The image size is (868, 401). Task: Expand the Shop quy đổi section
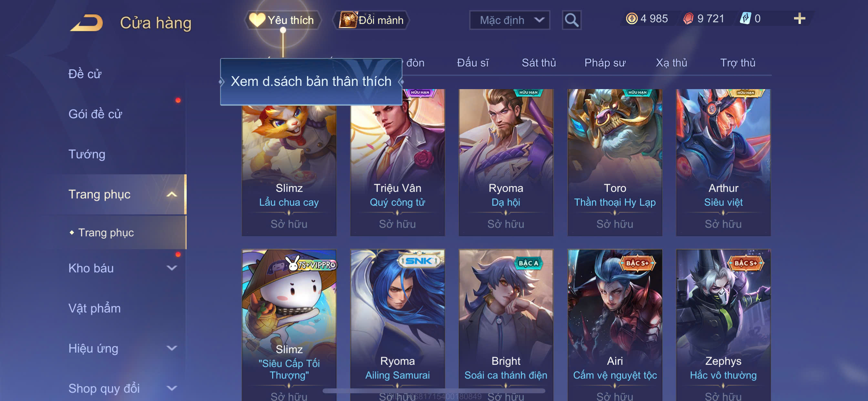[171, 388]
